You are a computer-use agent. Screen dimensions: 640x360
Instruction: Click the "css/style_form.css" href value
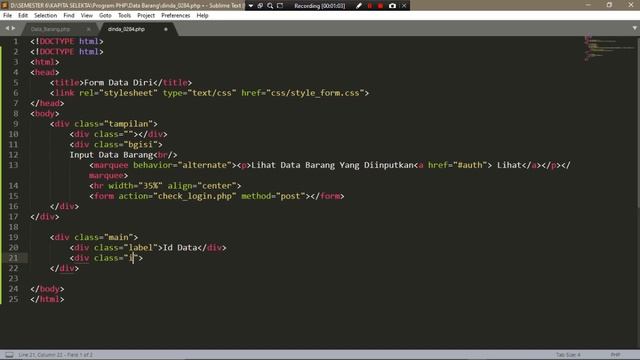point(315,93)
